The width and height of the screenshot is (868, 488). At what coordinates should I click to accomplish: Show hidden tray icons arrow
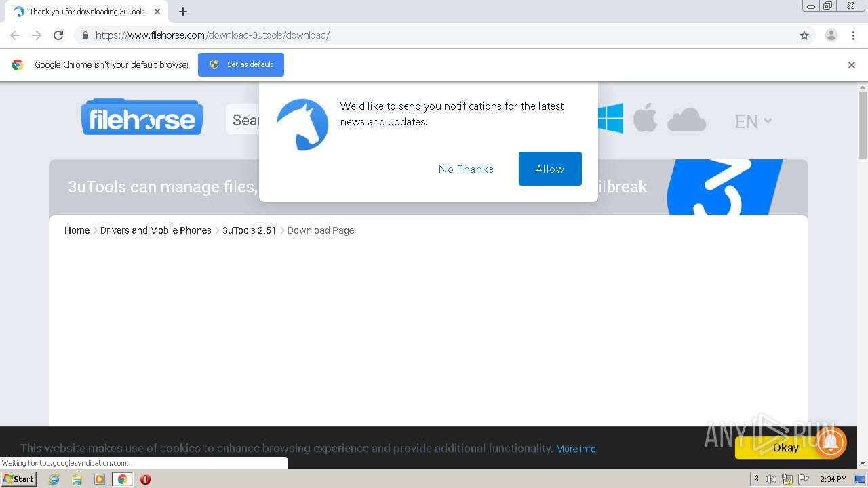click(756, 479)
